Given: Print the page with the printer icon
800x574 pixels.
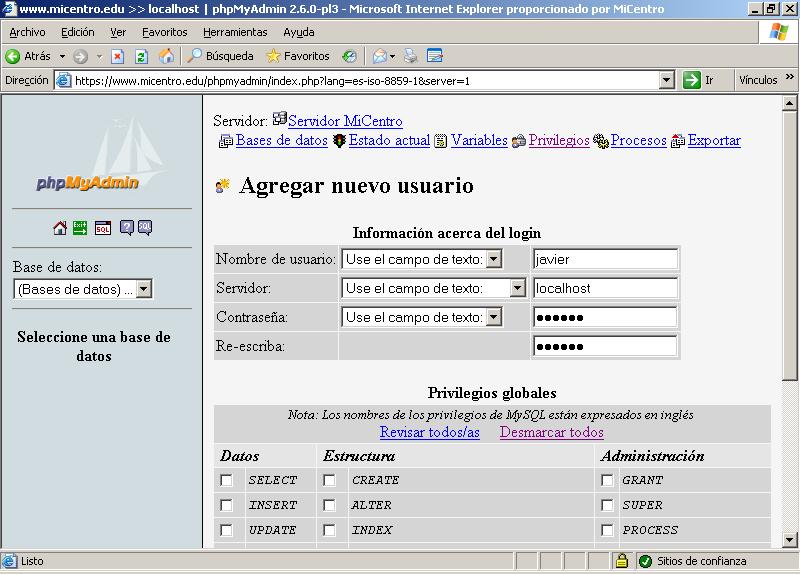Looking at the screenshot, I should 410,56.
